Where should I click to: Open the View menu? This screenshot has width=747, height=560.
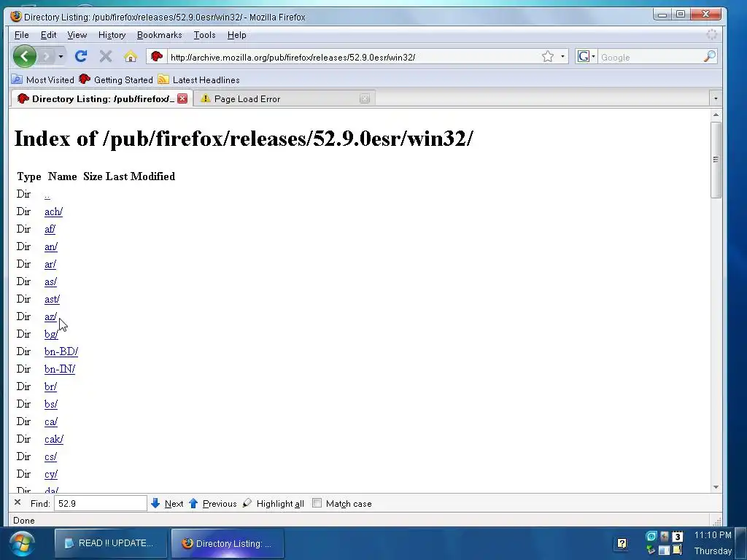[77, 35]
